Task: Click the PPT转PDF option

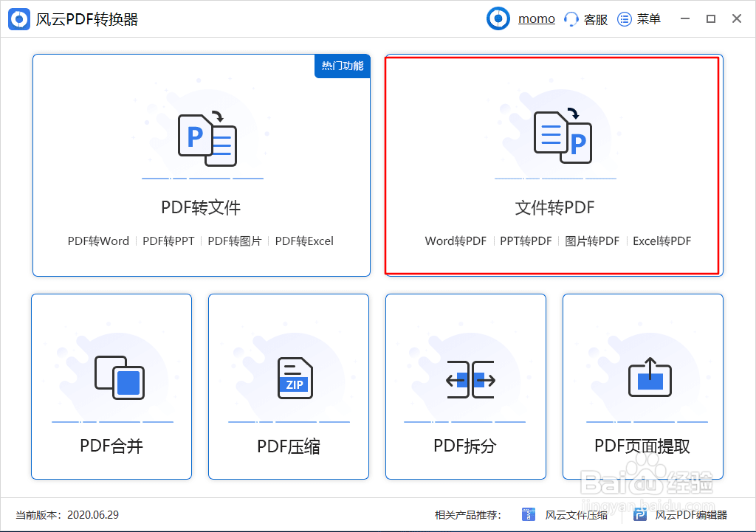Action: tap(526, 241)
